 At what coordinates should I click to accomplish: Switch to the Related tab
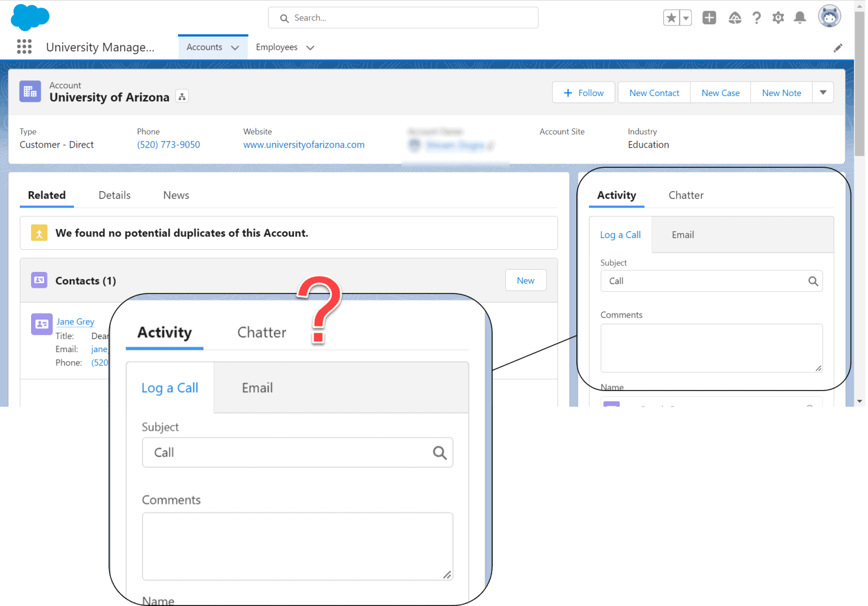47,195
